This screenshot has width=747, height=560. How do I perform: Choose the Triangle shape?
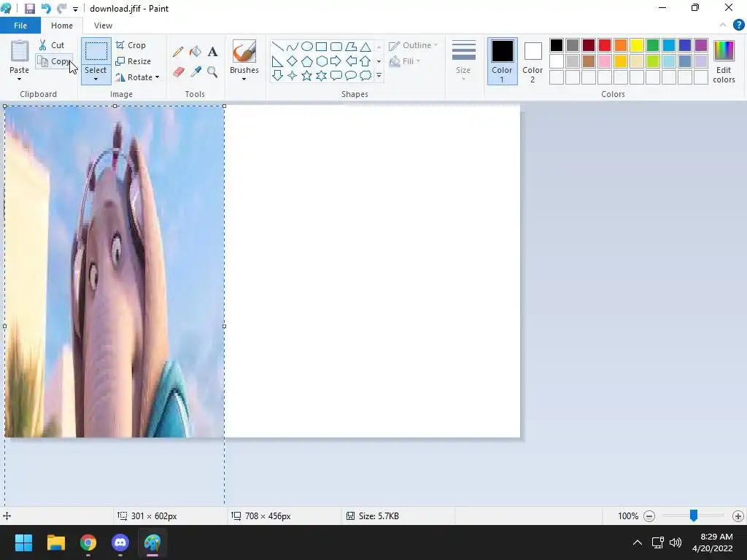coord(365,46)
